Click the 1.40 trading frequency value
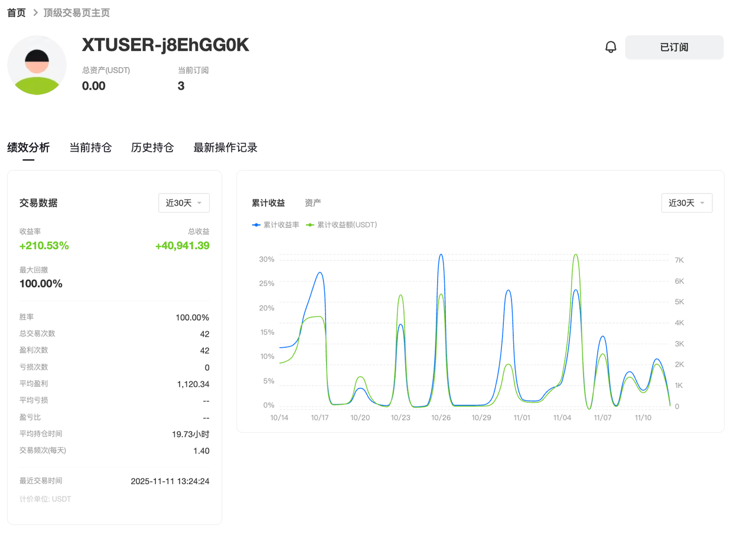 201,451
